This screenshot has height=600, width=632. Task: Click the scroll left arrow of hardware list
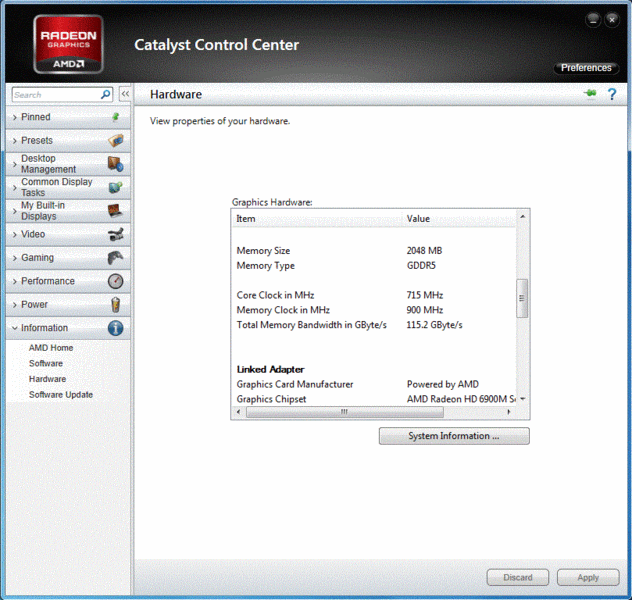point(239,412)
